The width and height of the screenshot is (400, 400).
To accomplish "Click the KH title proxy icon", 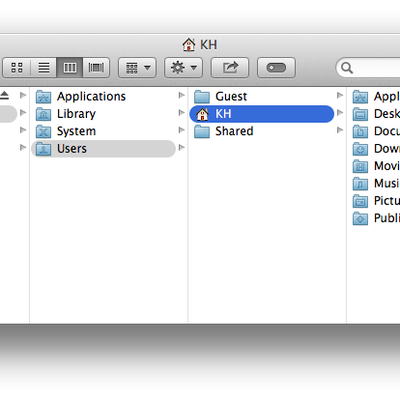I will (189, 44).
